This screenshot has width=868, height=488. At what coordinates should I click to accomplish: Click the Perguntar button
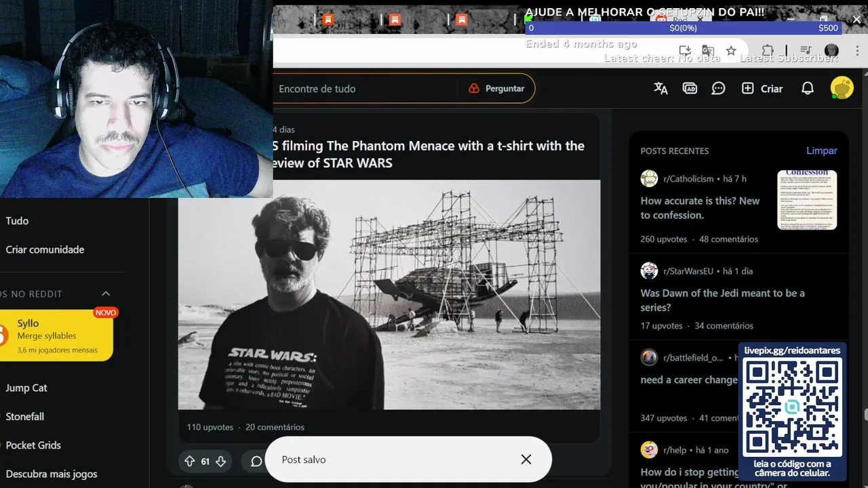point(496,89)
